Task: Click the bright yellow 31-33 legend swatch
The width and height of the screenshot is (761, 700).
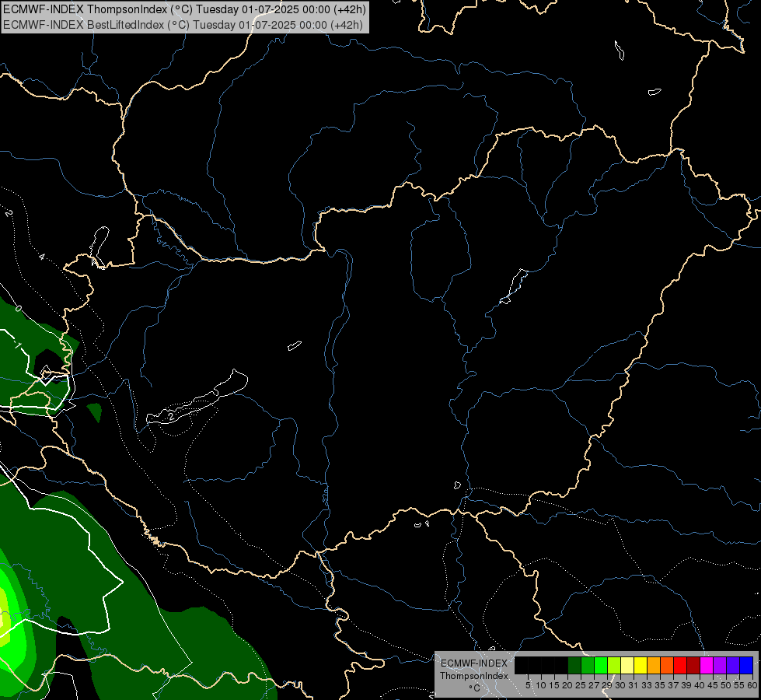Action: click(x=641, y=665)
